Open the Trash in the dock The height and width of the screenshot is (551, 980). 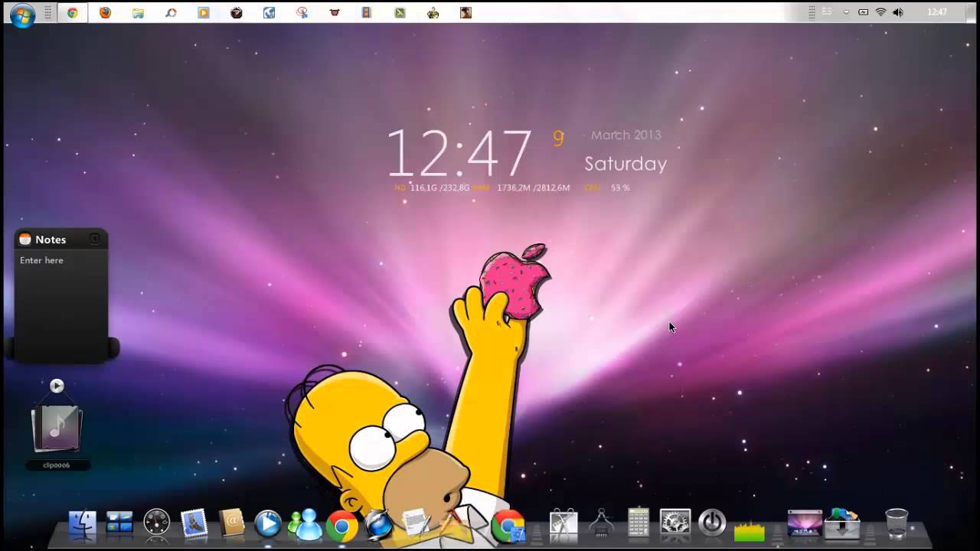897,523
